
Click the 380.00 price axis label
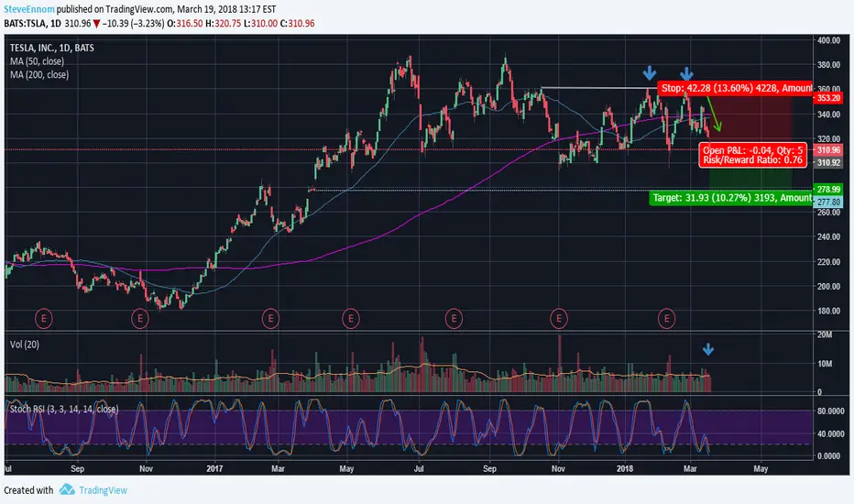pos(829,65)
